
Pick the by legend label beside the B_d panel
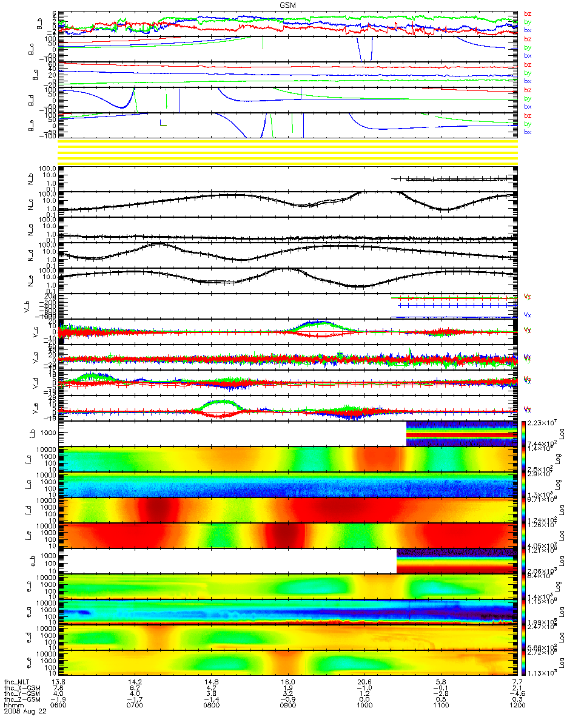(527, 98)
